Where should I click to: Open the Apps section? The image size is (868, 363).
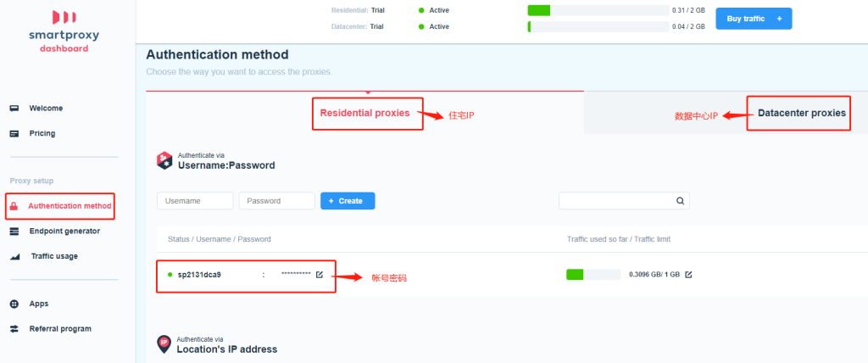tap(39, 304)
